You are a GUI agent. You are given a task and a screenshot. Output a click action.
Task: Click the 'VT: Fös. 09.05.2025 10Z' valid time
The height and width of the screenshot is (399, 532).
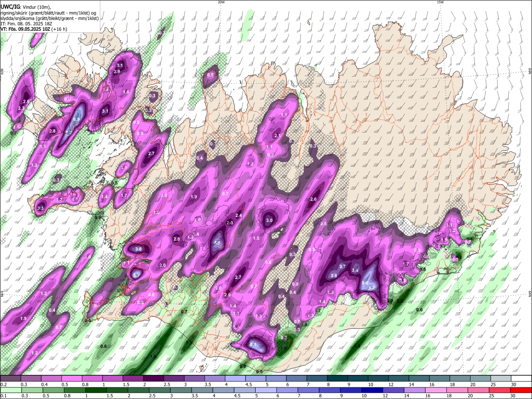(x=26, y=29)
